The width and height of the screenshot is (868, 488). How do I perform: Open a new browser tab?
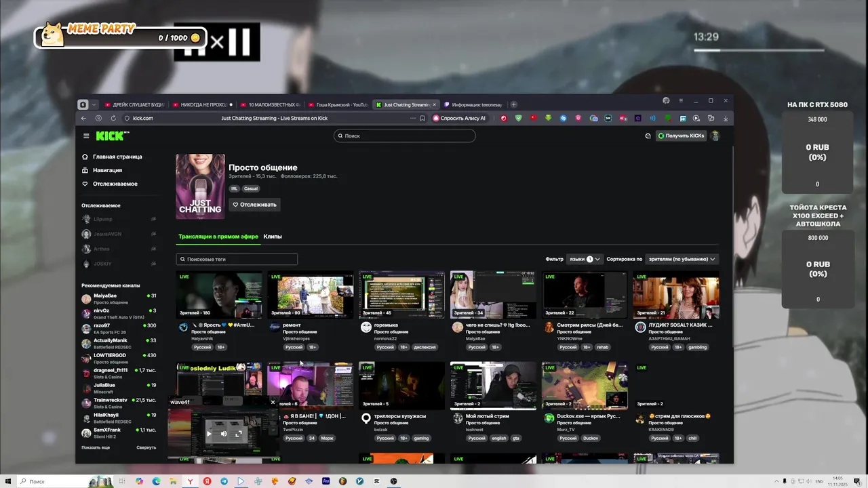click(513, 104)
